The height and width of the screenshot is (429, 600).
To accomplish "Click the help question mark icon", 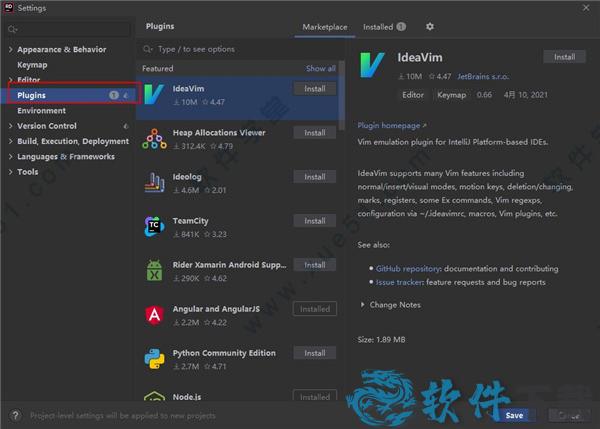I will [x=14, y=414].
